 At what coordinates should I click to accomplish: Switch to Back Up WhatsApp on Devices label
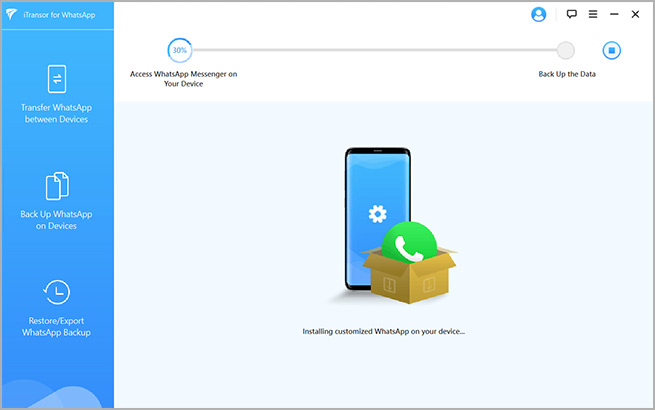[57, 220]
